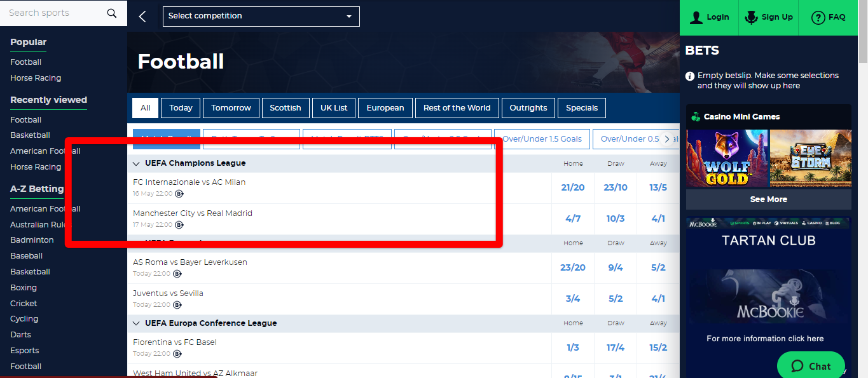Open the Chat widget
This screenshot has width=868, height=378.
[x=811, y=366]
